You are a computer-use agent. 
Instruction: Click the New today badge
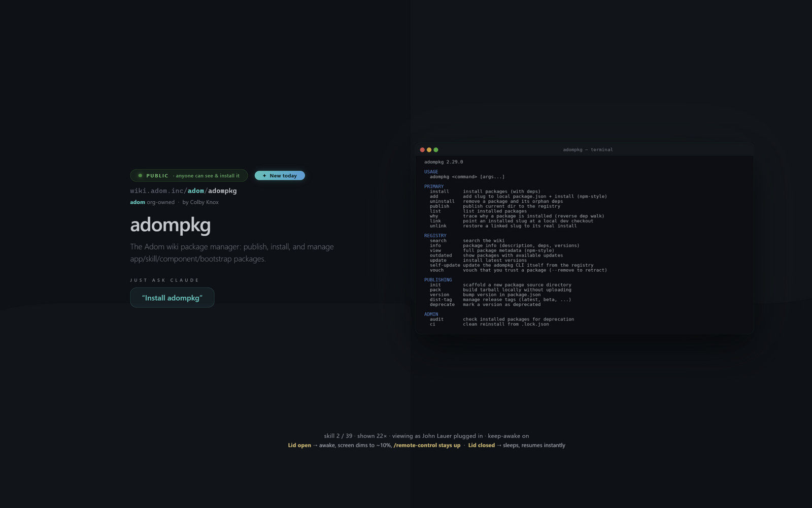(280, 176)
